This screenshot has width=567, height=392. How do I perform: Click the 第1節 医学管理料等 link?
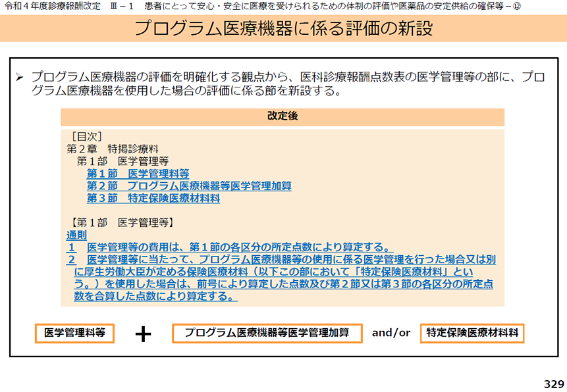click(x=138, y=174)
